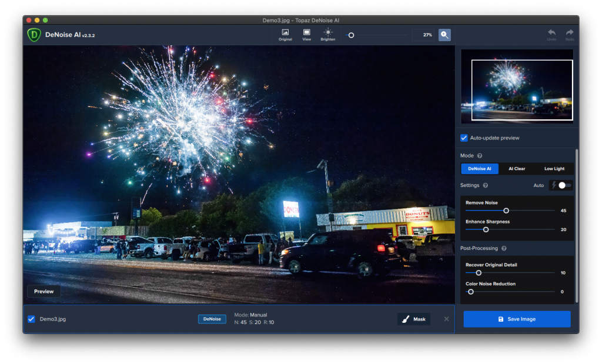Click the zoom level slider handle

pos(351,35)
